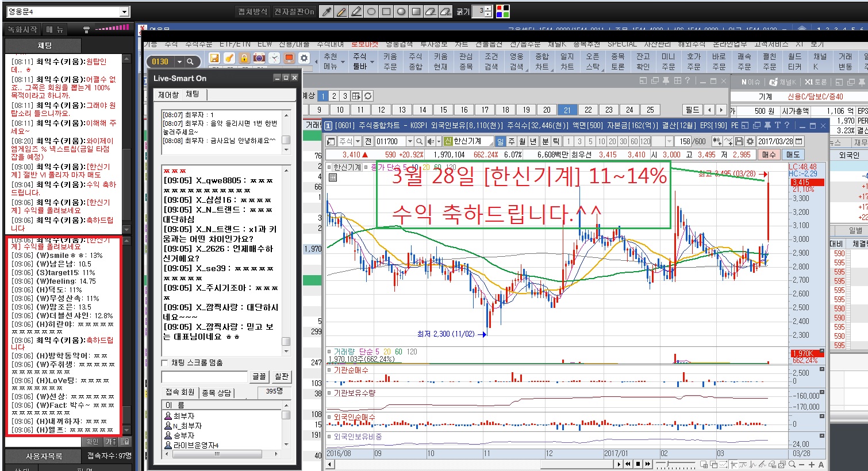
Task: Click the 캡쳐방식 button
Action: 253,11
